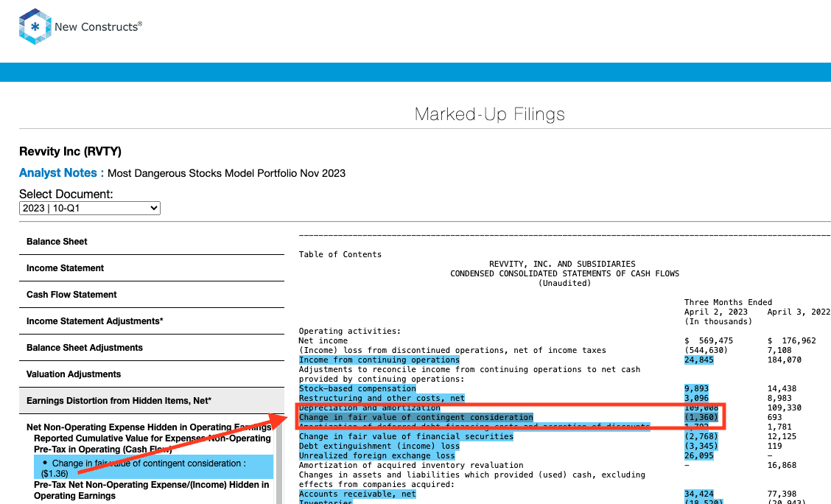This screenshot has height=504, width=831.
Task: Click the highlighted value 9,893
Action: coord(696,388)
